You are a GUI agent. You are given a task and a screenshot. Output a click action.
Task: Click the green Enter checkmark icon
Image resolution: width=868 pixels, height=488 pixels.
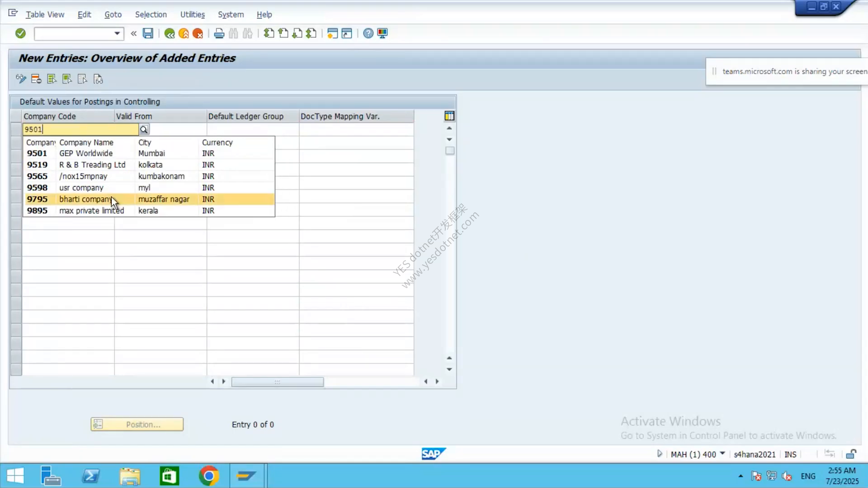tap(20, 33)
